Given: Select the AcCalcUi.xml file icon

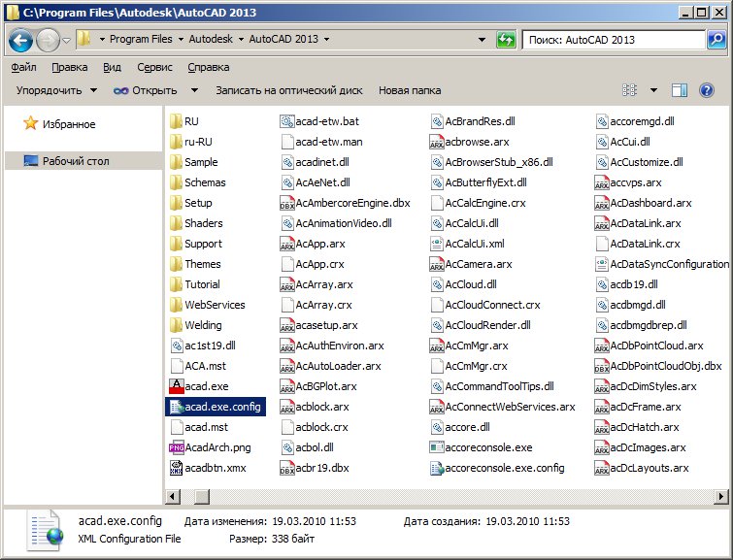Looking at the screenshot, I should (x=437, y=244).
